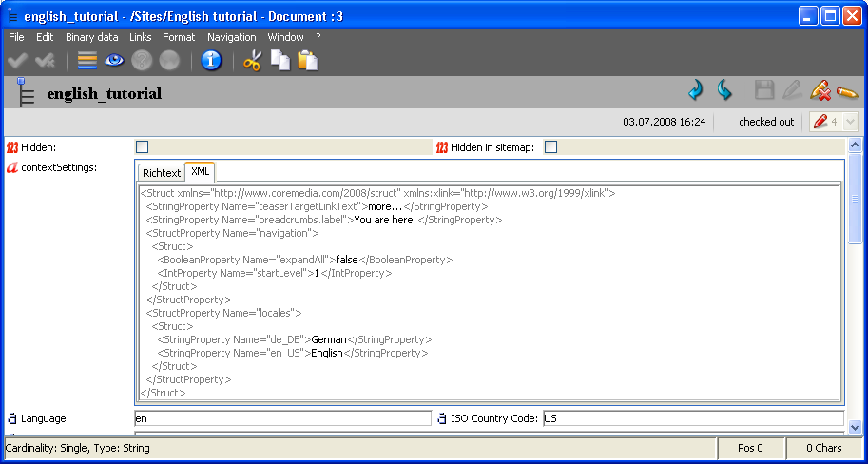868x464 pixels.
Task: Click the opening Struct xmlns line
Action: pos(378,193)
